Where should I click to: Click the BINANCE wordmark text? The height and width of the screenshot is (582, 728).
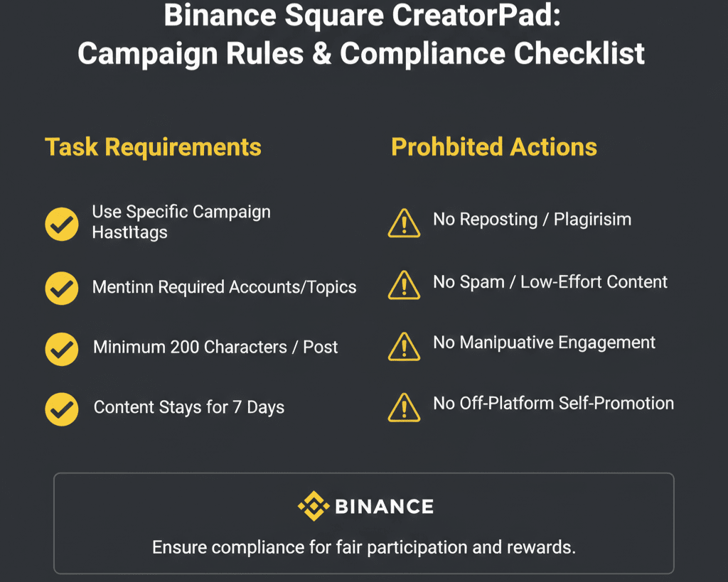(383, 507)
